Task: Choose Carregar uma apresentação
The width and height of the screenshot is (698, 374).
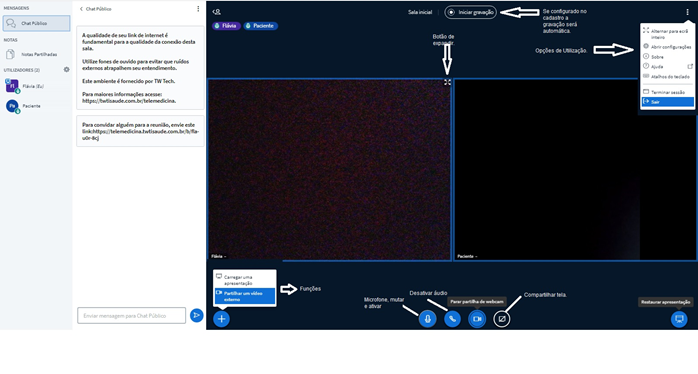Action: tap(244, 280)
